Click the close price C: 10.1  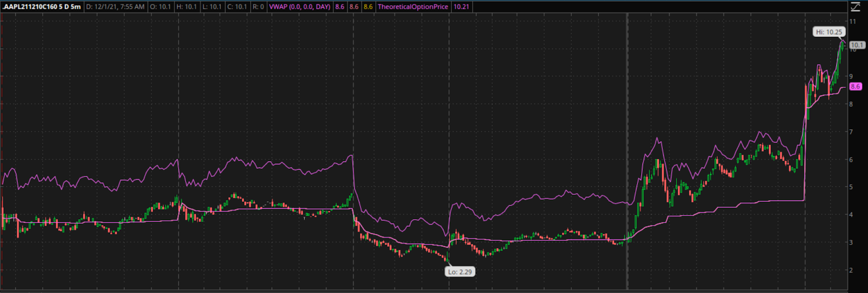click(237, 7)
